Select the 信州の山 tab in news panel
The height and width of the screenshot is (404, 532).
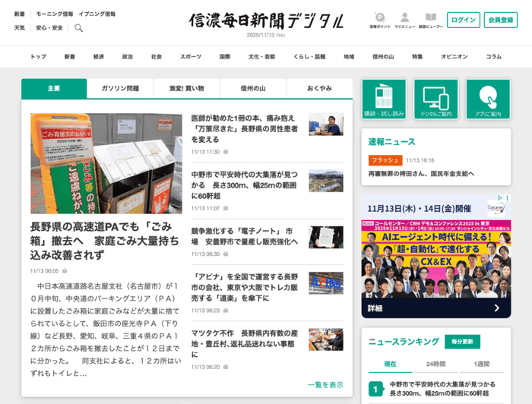tap(253, 89)
